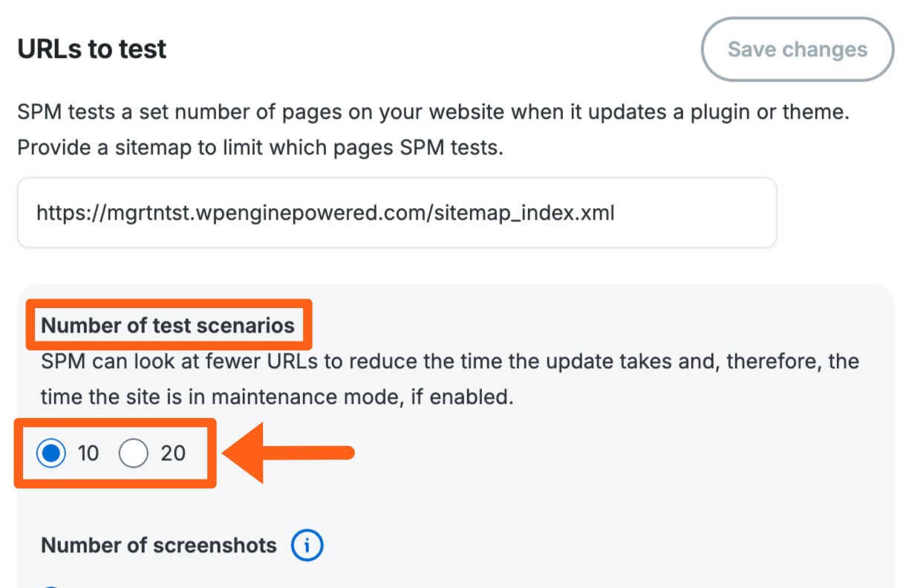Click the "URLs to test" heading
Image resolution: width=909 pixels, height=588 pixels.
click(92, 50)
